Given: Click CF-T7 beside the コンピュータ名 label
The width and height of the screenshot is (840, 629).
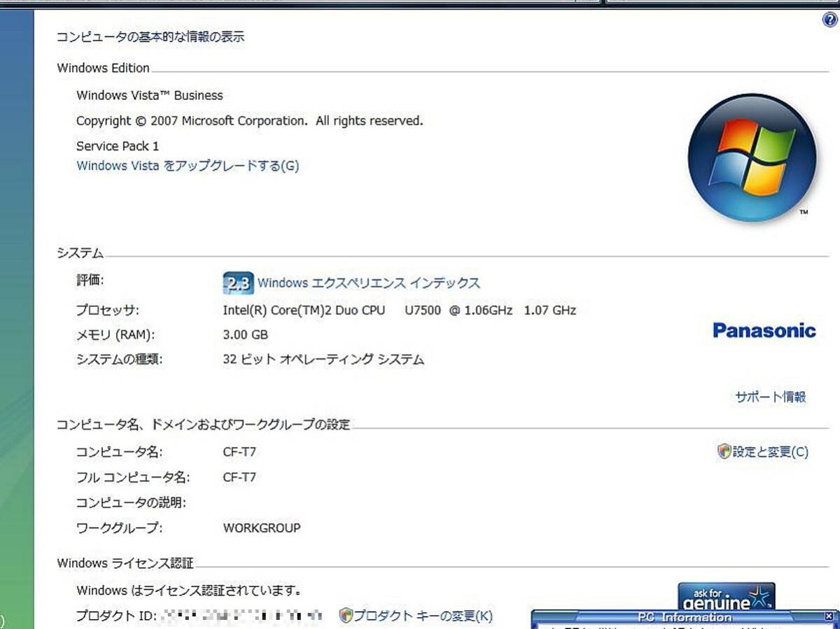Looking at the screenshot, I should click(x=239, y=453).
